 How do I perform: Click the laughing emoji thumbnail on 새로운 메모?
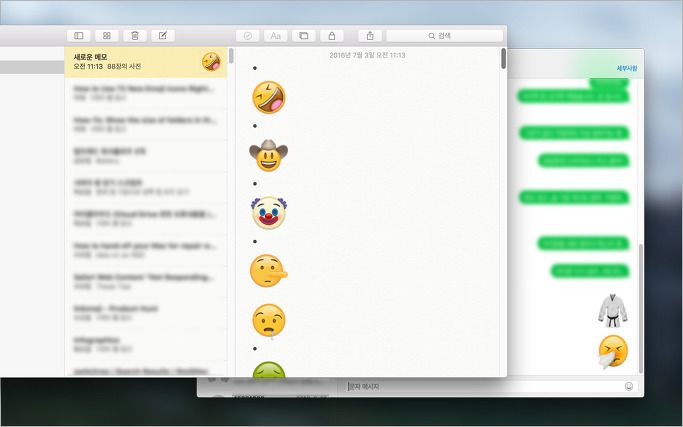[211, 61]
